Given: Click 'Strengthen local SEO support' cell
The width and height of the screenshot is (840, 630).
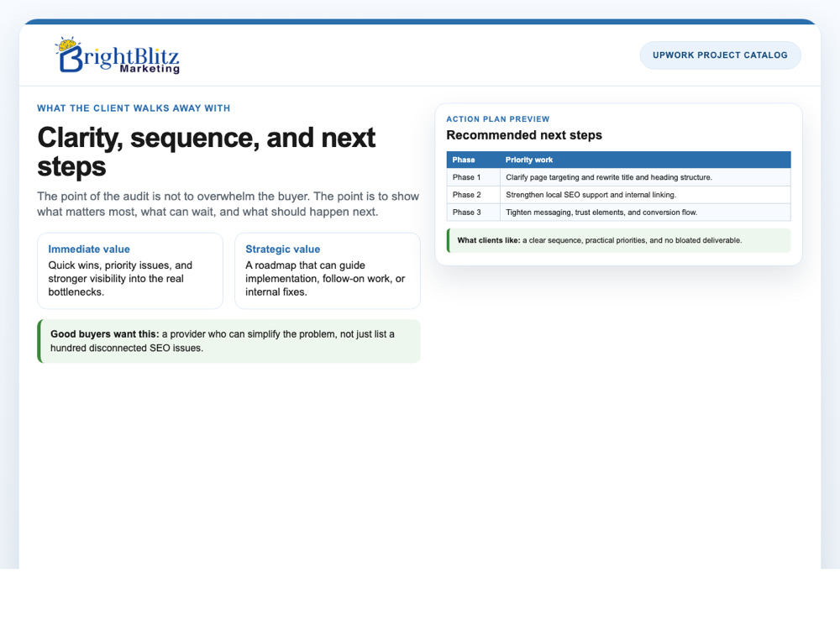Looking at the screenshot, I should coord(645,195).
